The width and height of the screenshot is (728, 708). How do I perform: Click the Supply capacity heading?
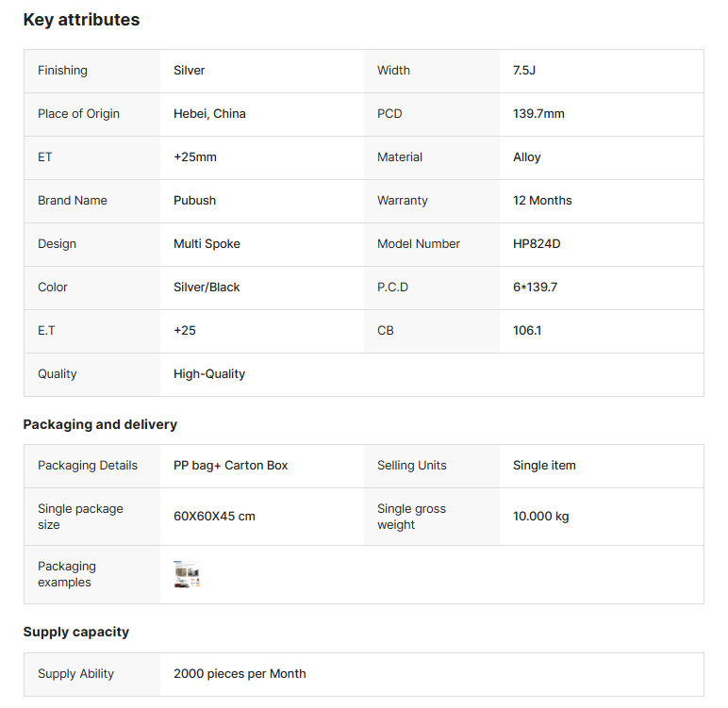pyautogui.click(x=75, y=632)
